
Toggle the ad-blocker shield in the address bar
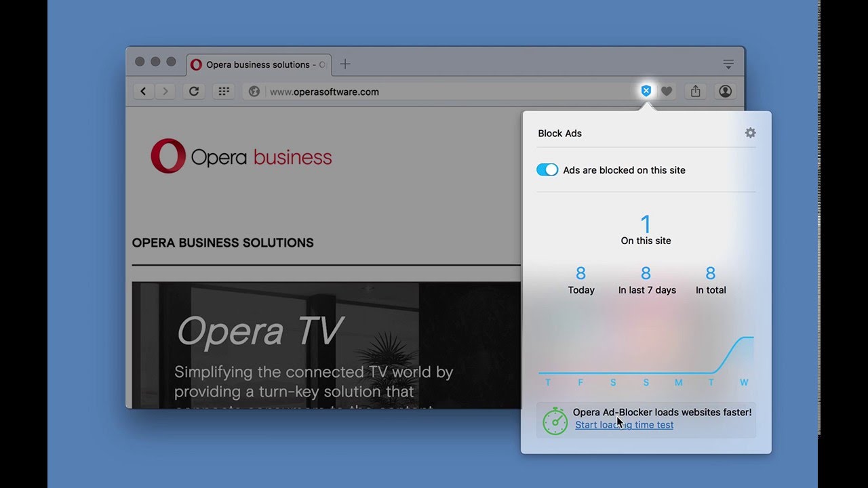point(646,90)
